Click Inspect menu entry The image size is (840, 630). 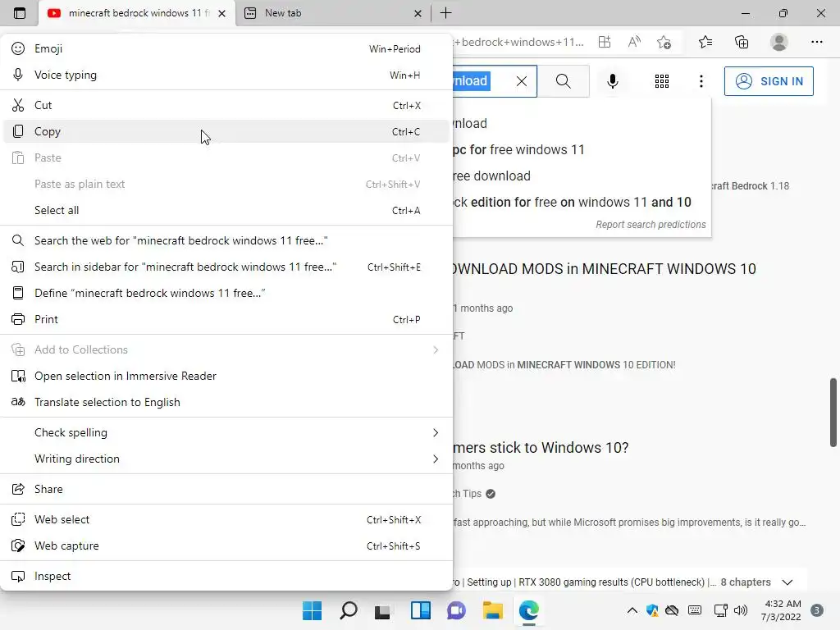pos(226,576)
